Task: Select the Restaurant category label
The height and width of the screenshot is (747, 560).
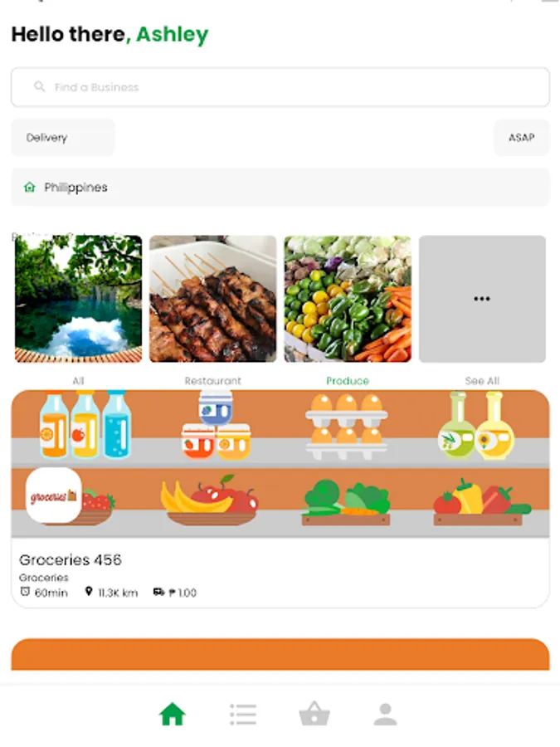Action: [x=213, y=381]
